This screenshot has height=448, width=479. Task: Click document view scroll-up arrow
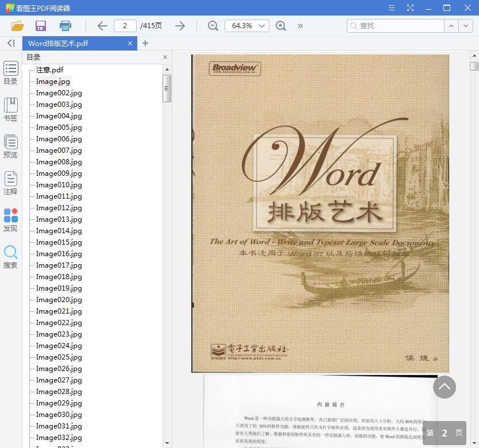pyautogui.click(x=474, y=56)
